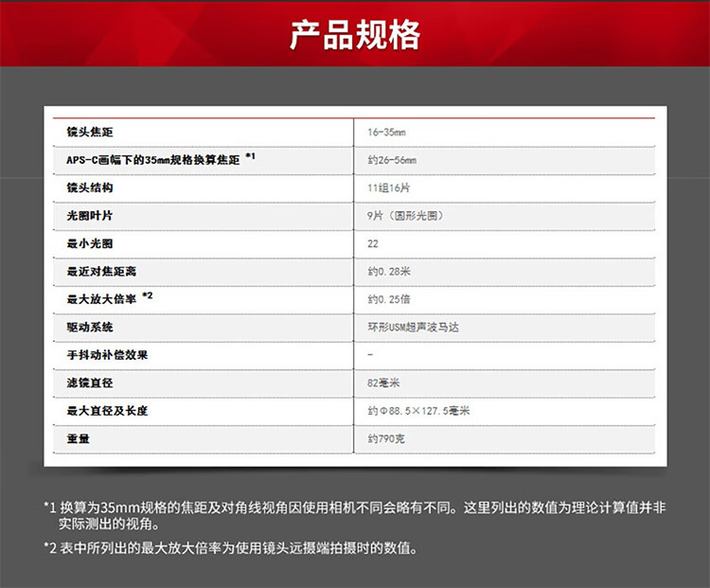Click the *1 superscript in the APS-C row
This screenshot has width=710, height=588.
pos(251,156)
